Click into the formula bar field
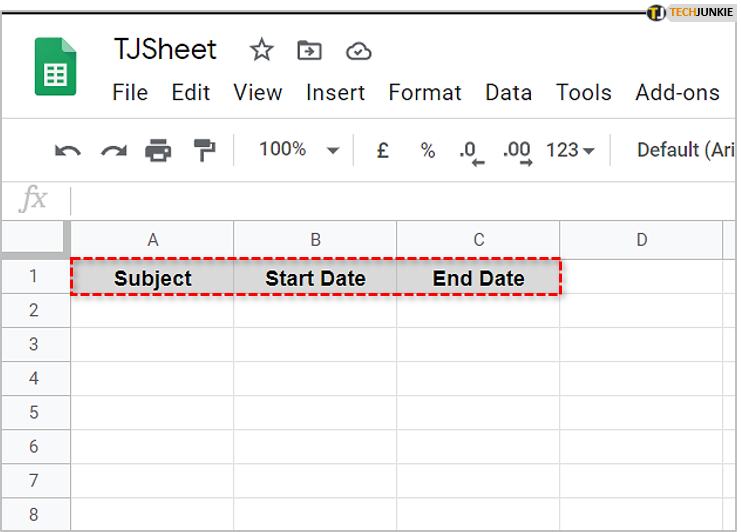The width and height of the screenshot is (741, 532). click(400, 200)
